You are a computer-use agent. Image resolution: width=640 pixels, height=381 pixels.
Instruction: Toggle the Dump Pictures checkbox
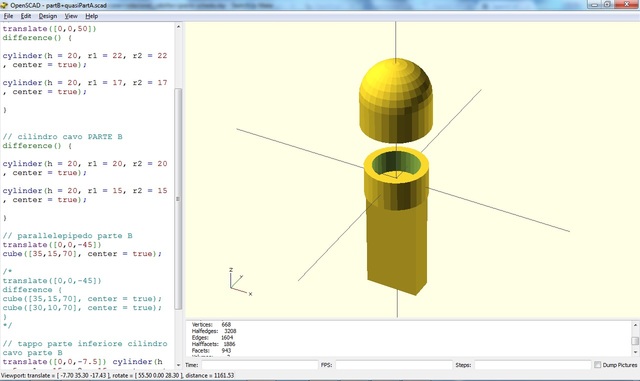point(598,365)
